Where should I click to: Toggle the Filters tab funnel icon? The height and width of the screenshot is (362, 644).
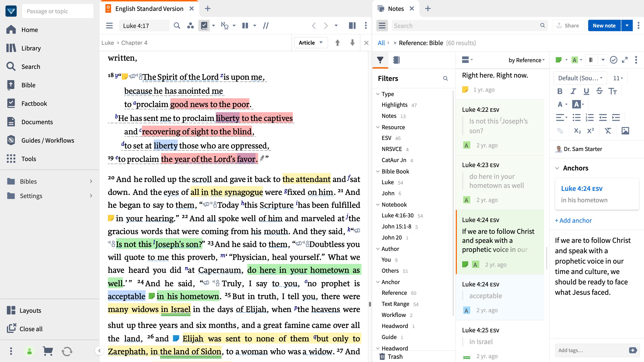coord(380,60)
